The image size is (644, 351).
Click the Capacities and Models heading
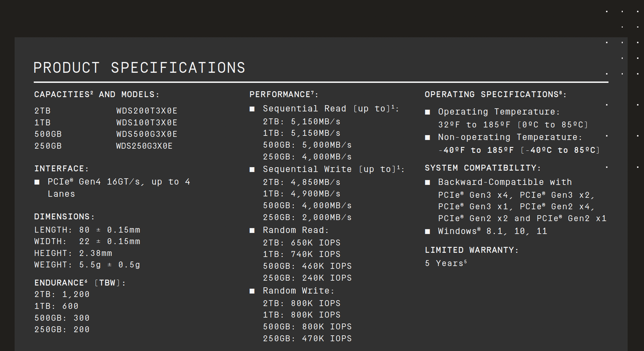tap(96, 94)
